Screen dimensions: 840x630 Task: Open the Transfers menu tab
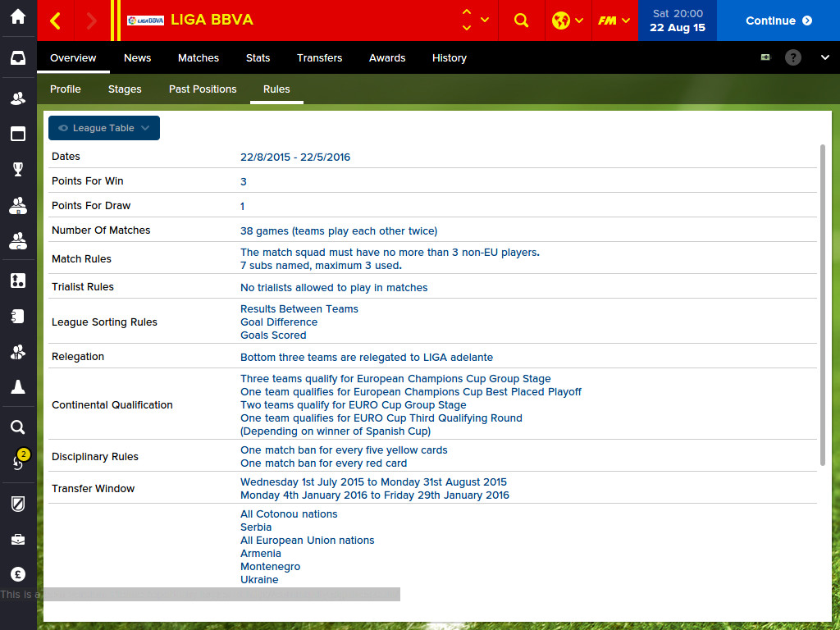click(319, 57)
